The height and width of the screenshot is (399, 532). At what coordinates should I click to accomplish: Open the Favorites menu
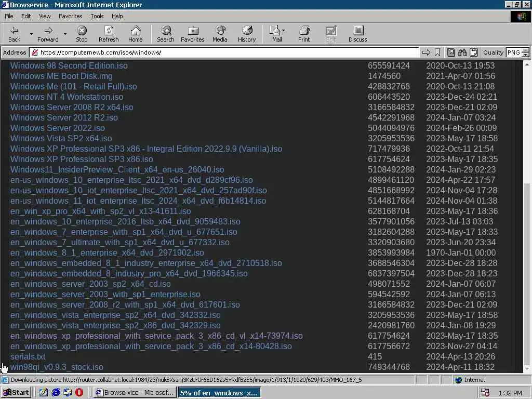pos(70,16)
